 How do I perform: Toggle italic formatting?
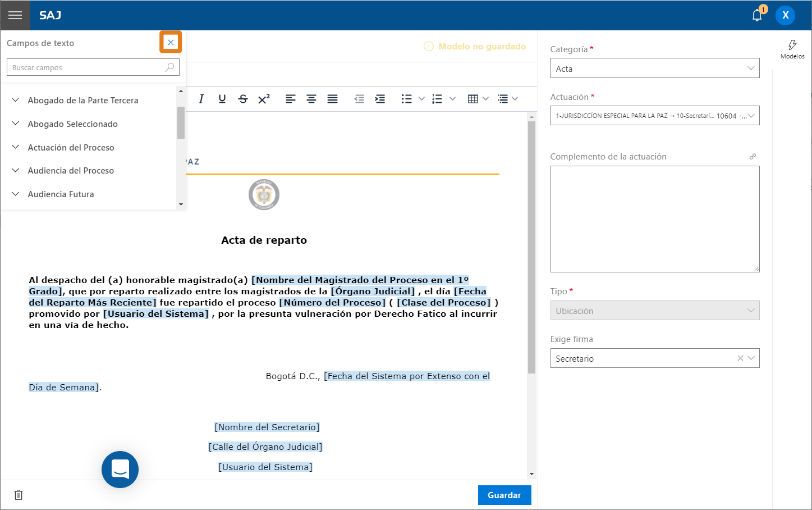pos(201,99)
